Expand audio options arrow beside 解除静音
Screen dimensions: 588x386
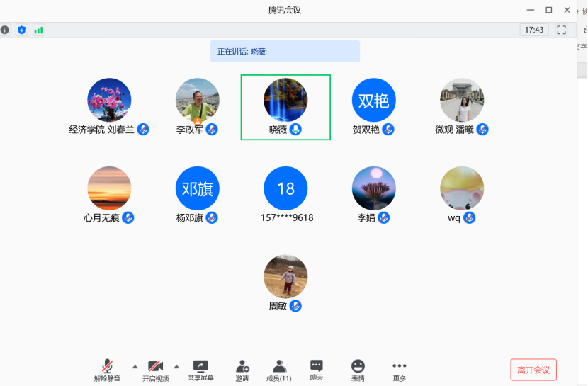tap(135, 366)
